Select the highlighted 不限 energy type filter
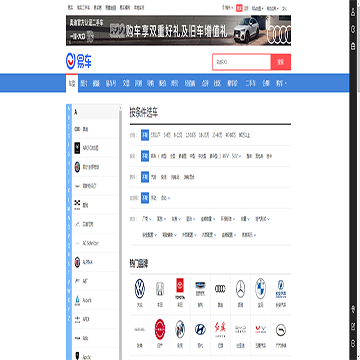 pyautogui.click(x=145, y=177)
